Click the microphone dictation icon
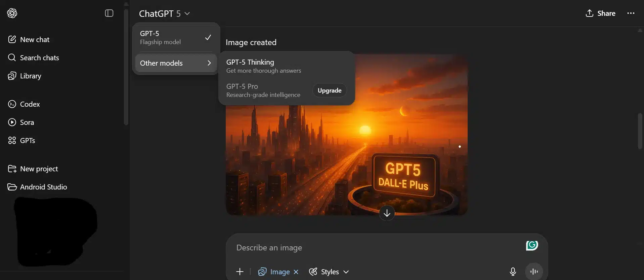Viewport: 644px width, 280px height. [x=513, y=272]
